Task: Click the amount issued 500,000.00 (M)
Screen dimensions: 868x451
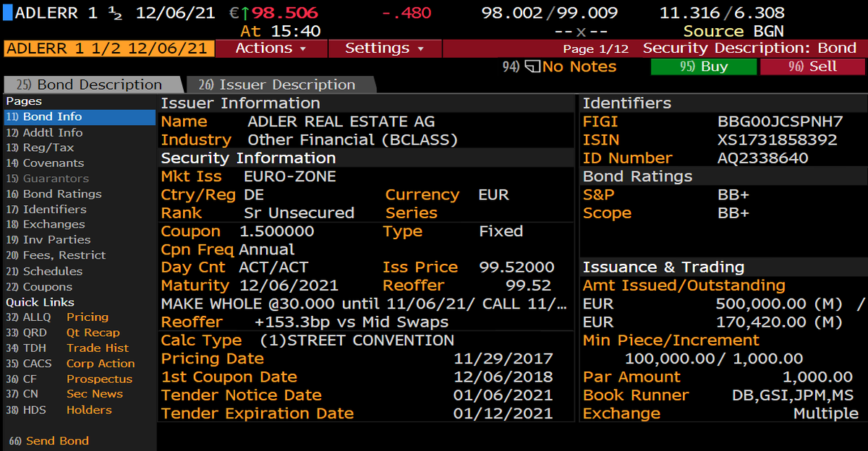Action: coord(779,304)
